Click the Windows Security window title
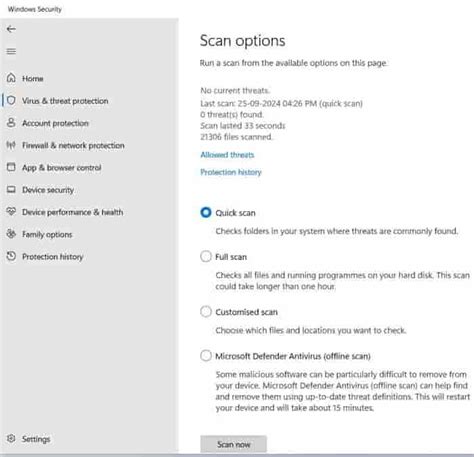474x457 pixels. pyautogui.click(x=35, y=9)
